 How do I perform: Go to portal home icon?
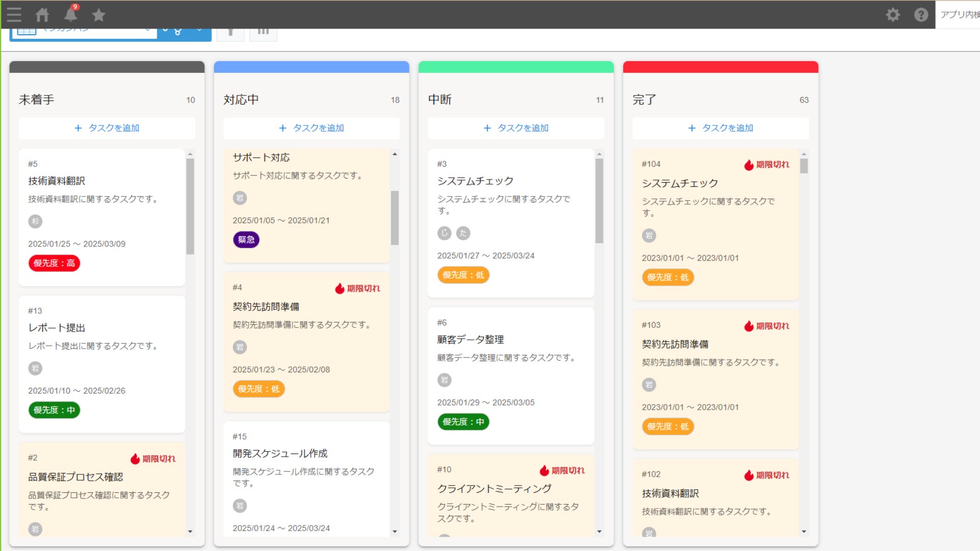(42, 14)
